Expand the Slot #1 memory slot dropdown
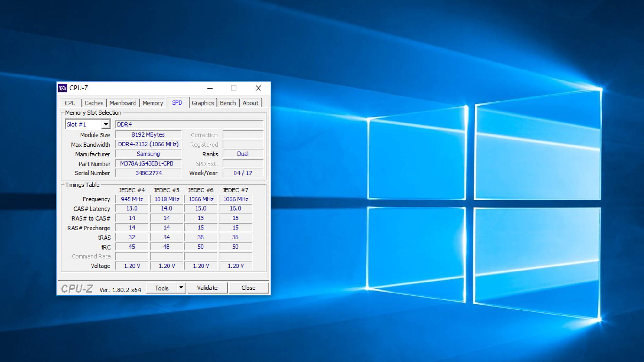This screenshot has height=362, width=644. [106, 124]
